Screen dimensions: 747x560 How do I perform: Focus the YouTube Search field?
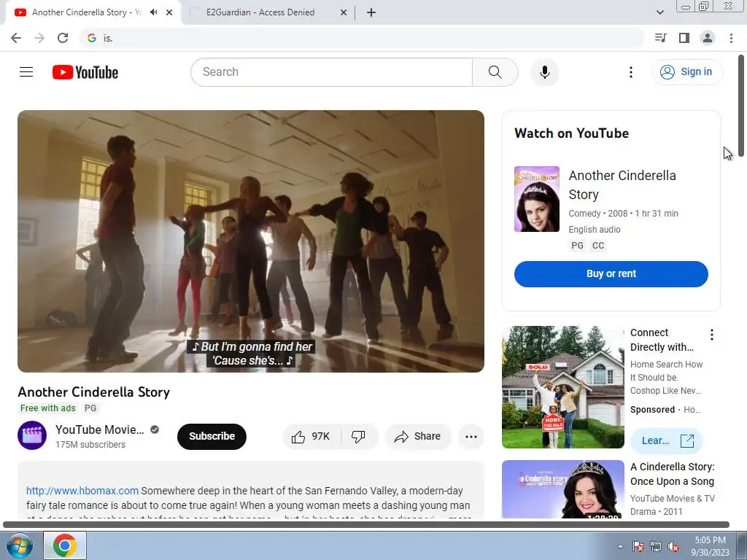[332, 72]
